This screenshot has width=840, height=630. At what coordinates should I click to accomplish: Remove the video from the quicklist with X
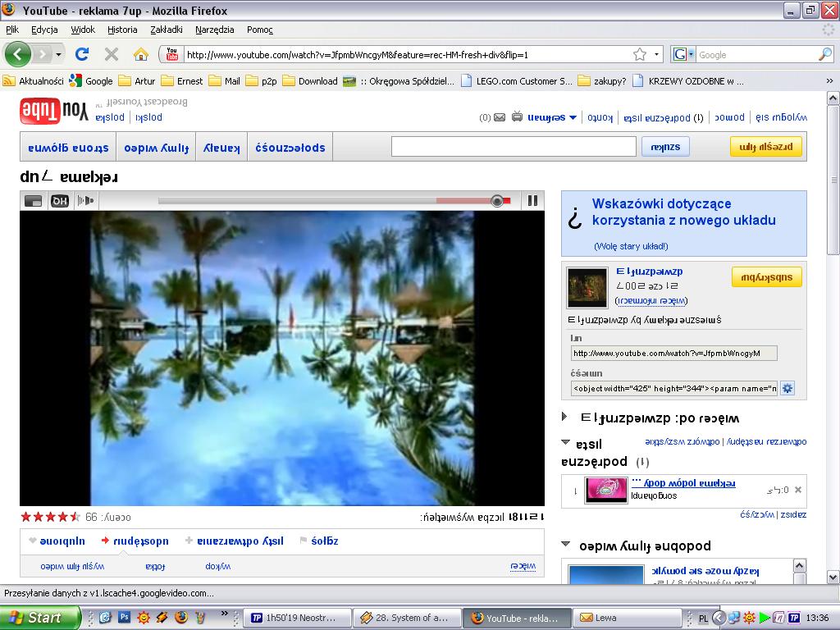pyautogui.click(x=797, y=491)
